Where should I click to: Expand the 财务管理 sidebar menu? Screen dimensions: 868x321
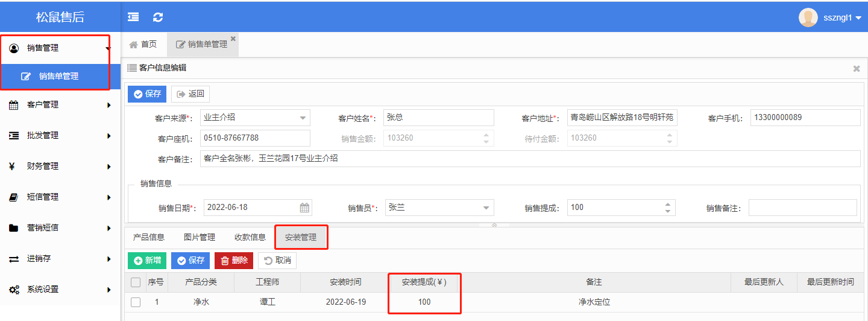60,167
